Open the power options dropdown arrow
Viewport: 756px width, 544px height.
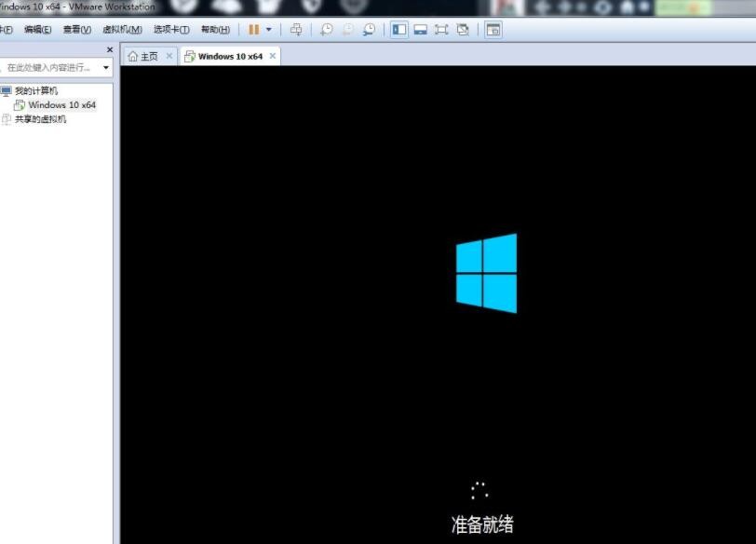click(x=269, y=30)
